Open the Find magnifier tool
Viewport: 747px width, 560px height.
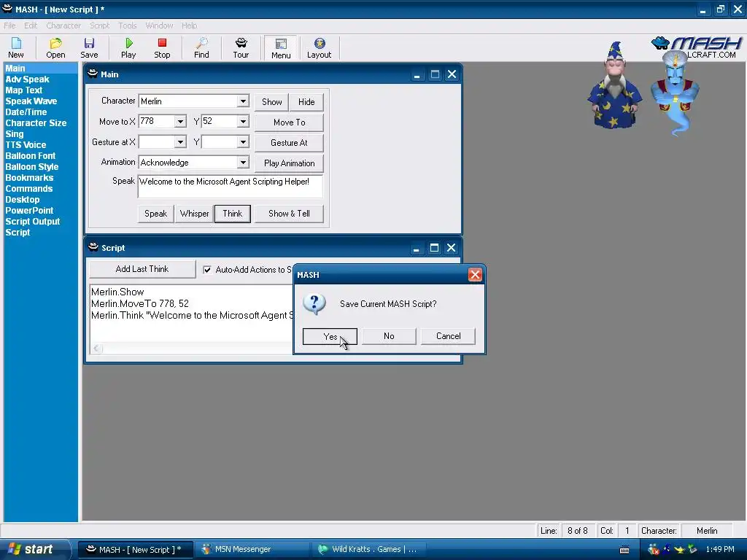click(201, 48)
